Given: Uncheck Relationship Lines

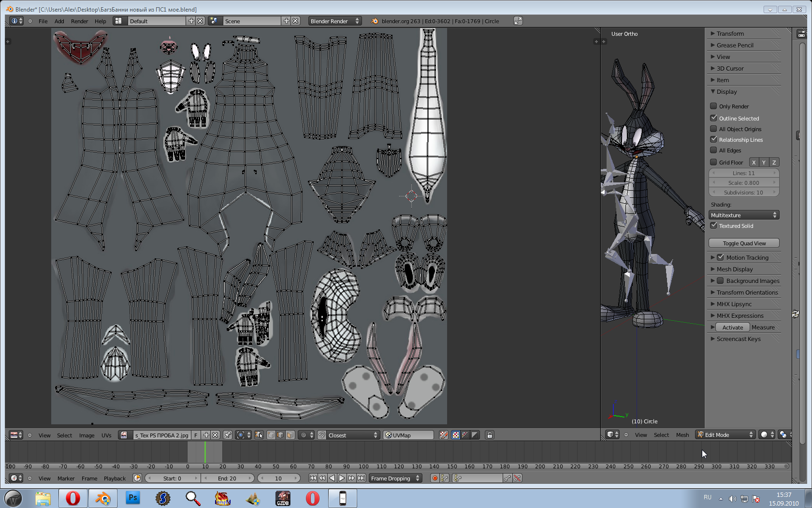Looking at the screenshot, I should [713, 139].
